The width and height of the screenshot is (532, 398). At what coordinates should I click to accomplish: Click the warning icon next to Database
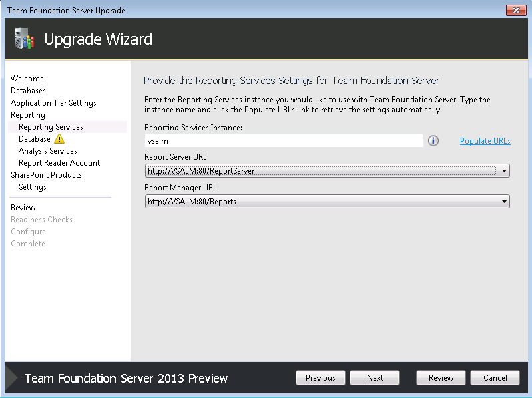[59, 139]
